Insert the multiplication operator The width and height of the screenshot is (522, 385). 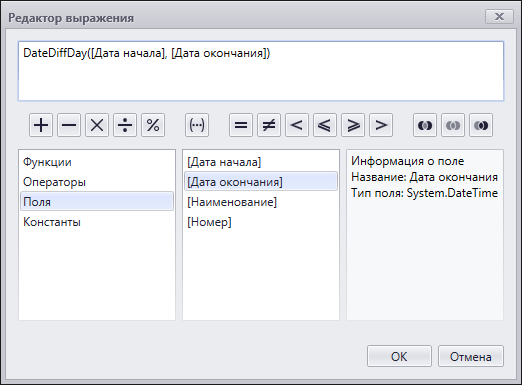click(97, 125)
